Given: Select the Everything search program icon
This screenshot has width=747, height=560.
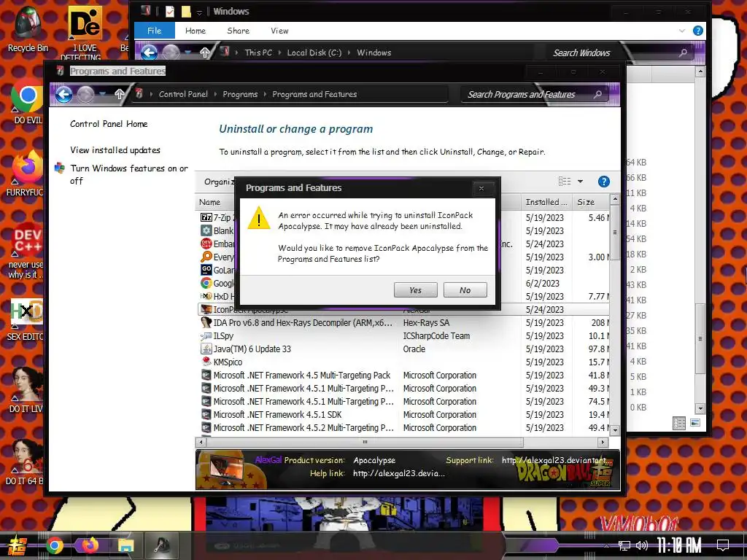Looking at the screenshot, I should click(206, 257).
